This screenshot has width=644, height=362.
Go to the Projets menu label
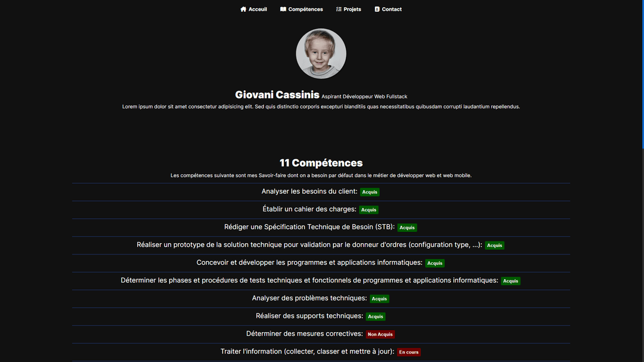point(352,10)
